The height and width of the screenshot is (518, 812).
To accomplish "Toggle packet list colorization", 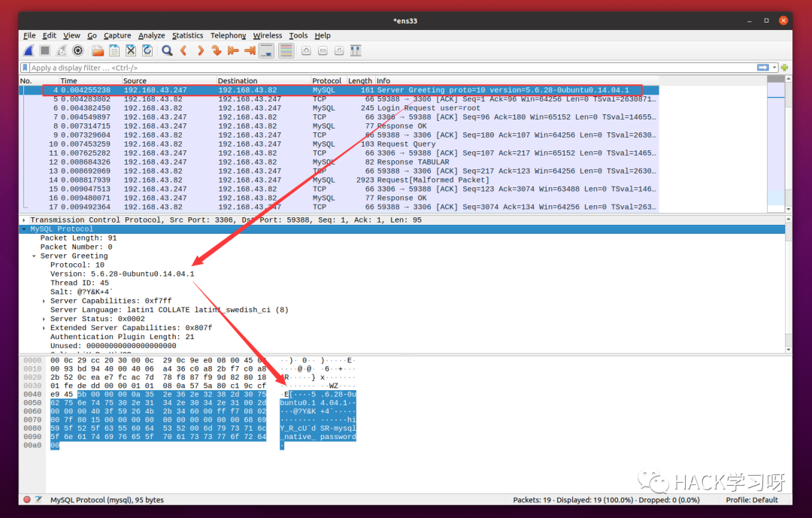I will point(286,51).
